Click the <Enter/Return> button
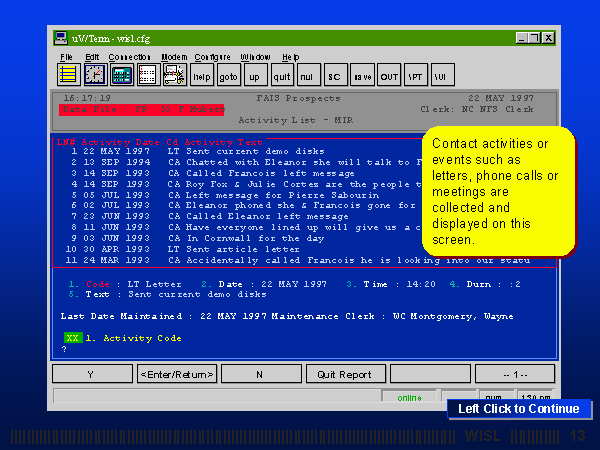Screen dimensions: 600x450 176,374
